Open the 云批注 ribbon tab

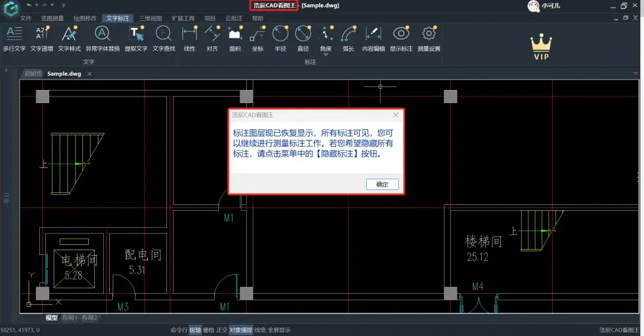[x=234, y=18]
